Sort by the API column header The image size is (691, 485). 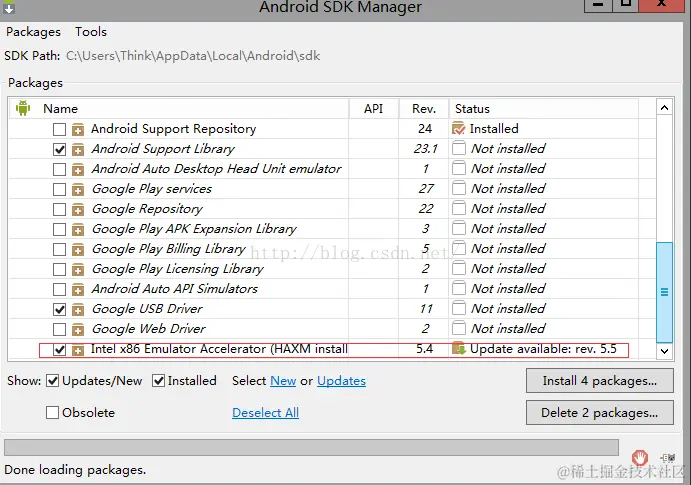pyautogui.click(x=373, y=109)
